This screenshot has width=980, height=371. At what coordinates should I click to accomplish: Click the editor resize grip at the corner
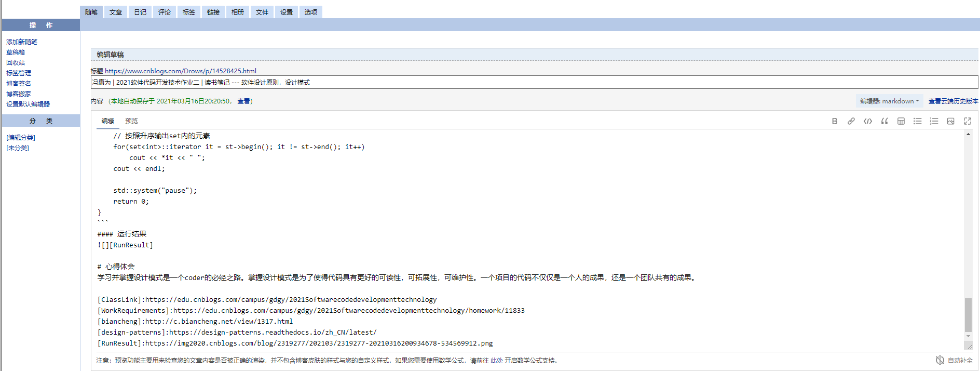[x=968, y=346]
